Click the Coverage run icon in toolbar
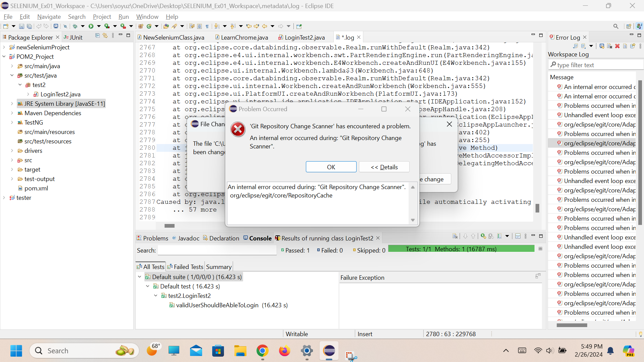 point(107,26)
